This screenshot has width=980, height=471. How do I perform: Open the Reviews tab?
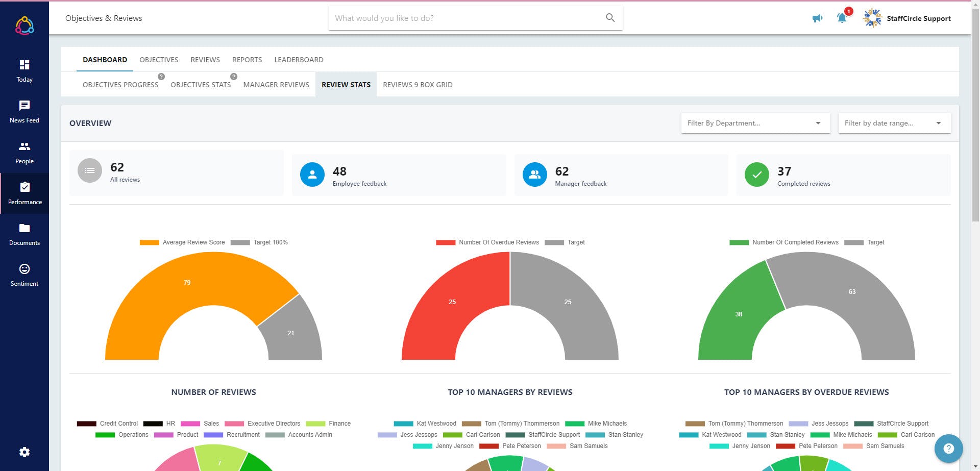pos(205,60)
